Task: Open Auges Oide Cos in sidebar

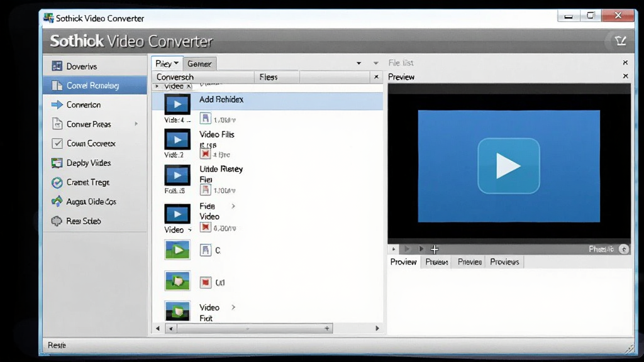Action: (94, 202)
